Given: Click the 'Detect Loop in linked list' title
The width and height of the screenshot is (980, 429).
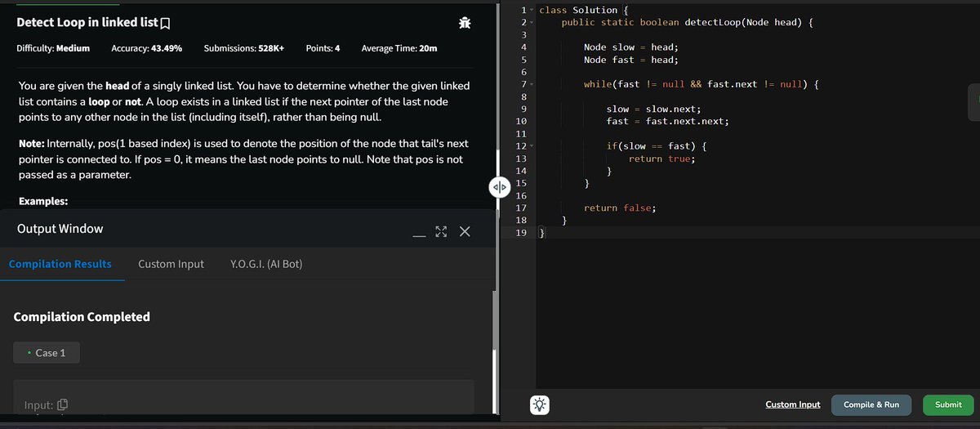Looking at the screenshot, I should (87, 23).
